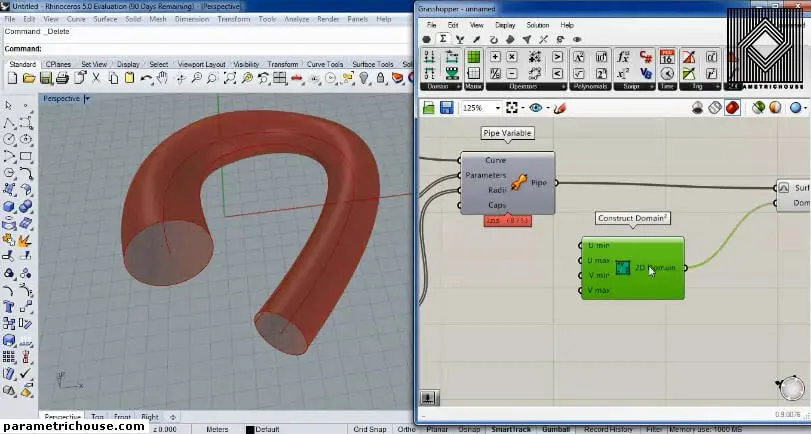Click the Print icon in Rhino toolbar
The image size is (811, 434).
[x=61, y=78]
